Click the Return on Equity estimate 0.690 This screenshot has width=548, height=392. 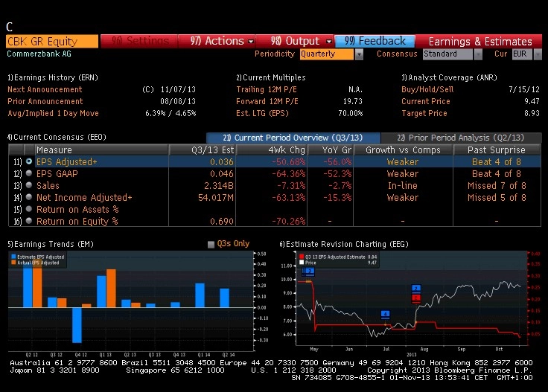[222, 221]
